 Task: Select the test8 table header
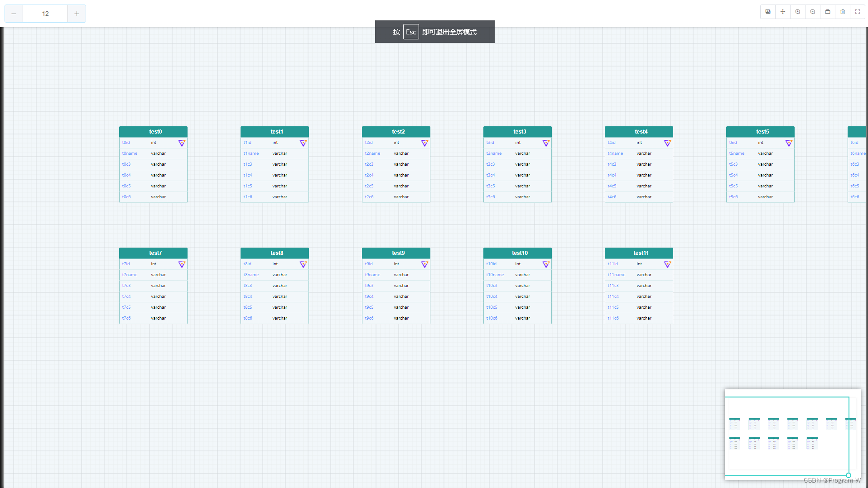275,253
